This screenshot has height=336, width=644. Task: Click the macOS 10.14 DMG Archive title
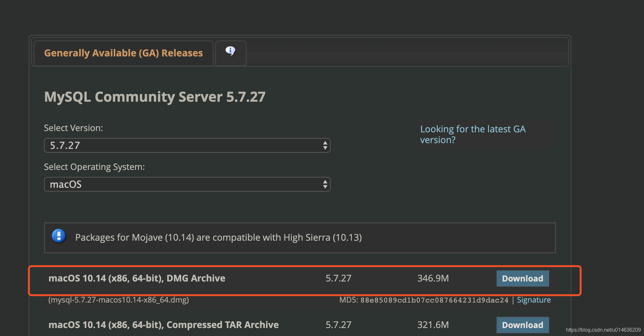point(137,278)
